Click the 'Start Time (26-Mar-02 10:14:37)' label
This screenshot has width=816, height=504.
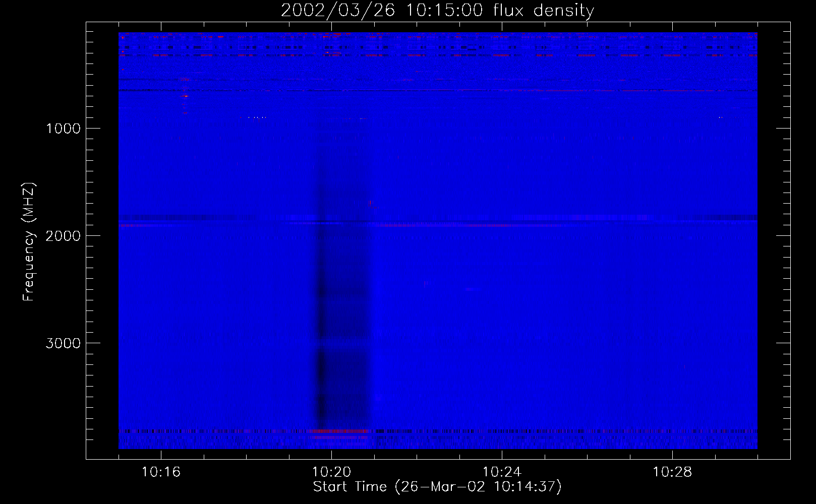click(437, 487)
